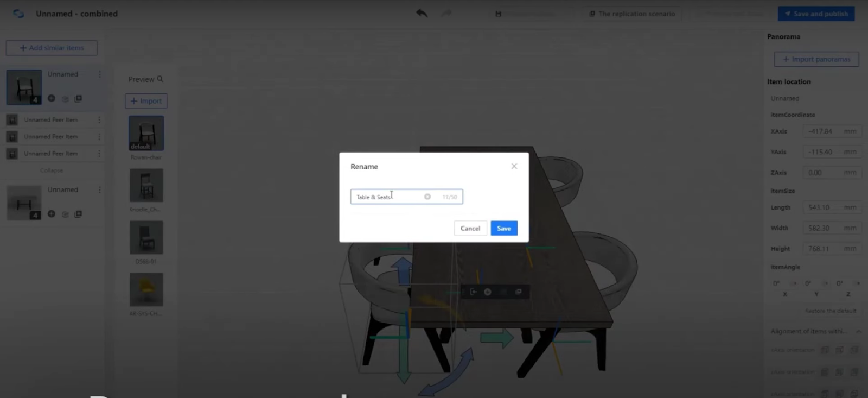The height and width of the screenshot is (398, 868).
Task: Click the Length size field
Action: click(832, 207)
